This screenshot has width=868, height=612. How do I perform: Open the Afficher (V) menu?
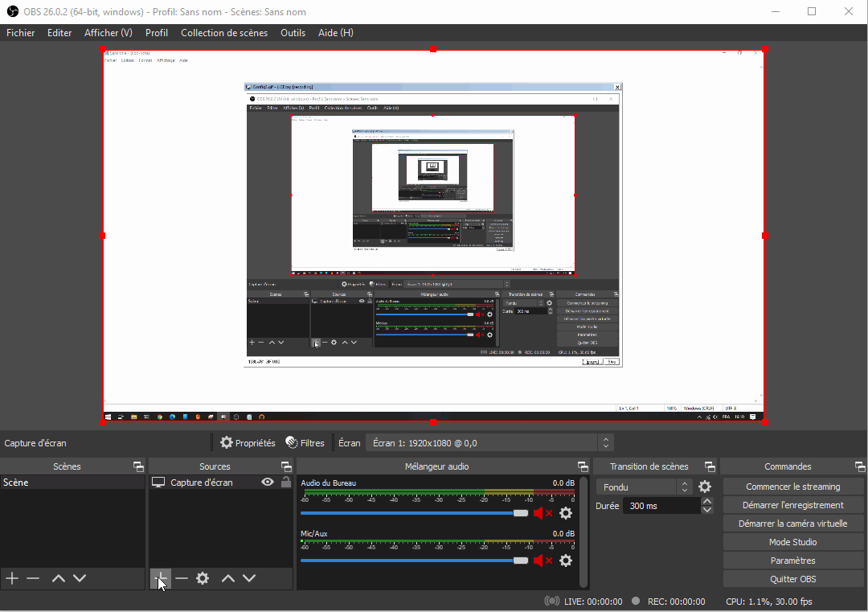coord(108,33)
